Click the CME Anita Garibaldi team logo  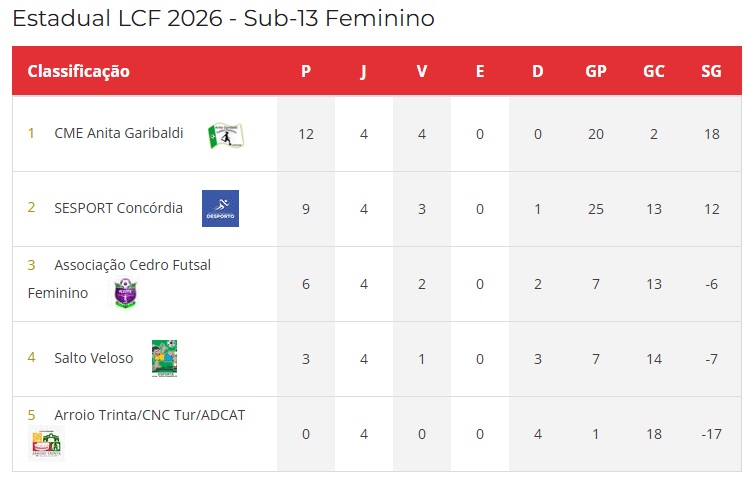pyautogui.click(x=226, y=136)
